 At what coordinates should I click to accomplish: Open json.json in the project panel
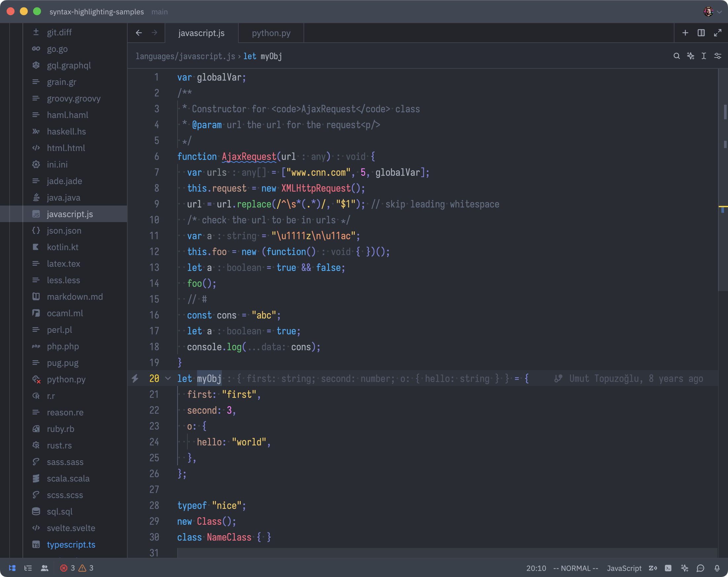[x=64, y=230]
